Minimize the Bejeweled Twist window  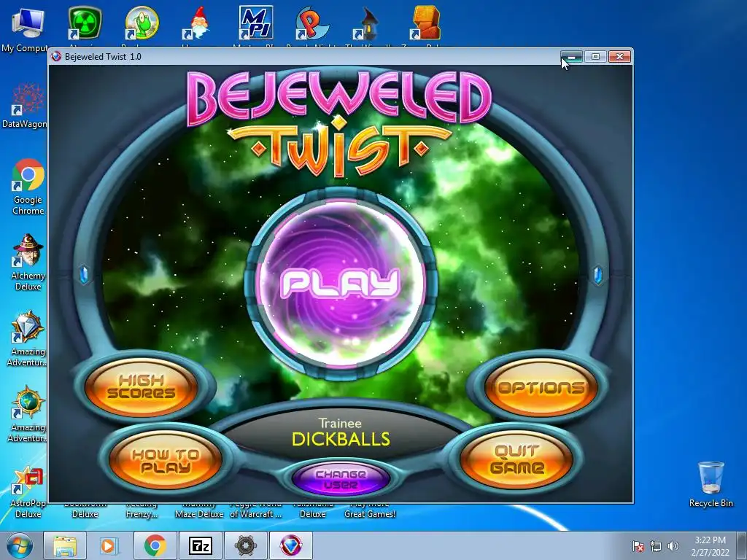tap(572, 57)
